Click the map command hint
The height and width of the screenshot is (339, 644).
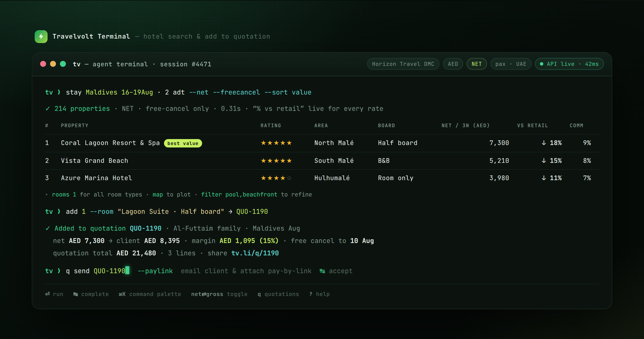[158, 194]
